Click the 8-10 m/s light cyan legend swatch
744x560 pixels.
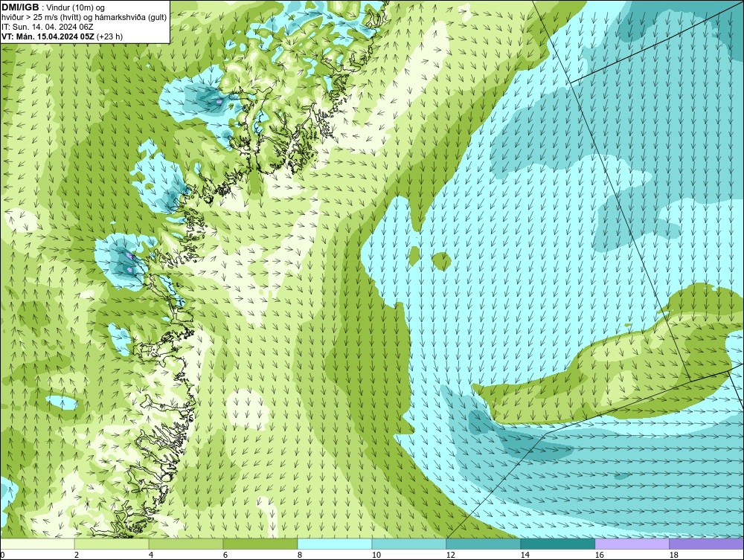pos(335,544)
